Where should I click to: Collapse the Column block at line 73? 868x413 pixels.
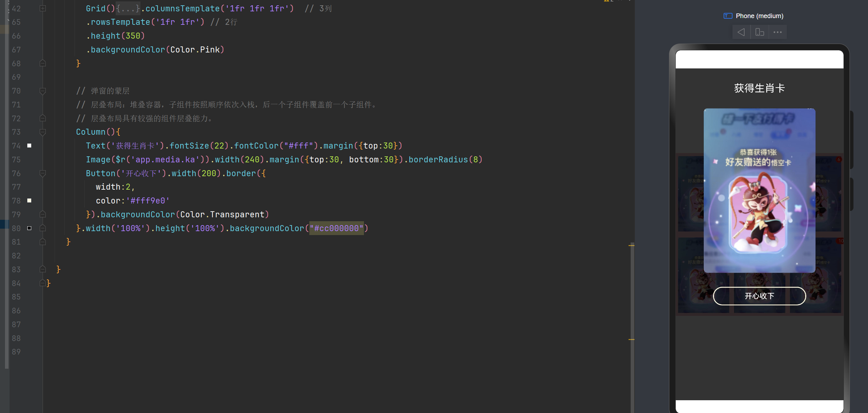[x=43, y=132]
